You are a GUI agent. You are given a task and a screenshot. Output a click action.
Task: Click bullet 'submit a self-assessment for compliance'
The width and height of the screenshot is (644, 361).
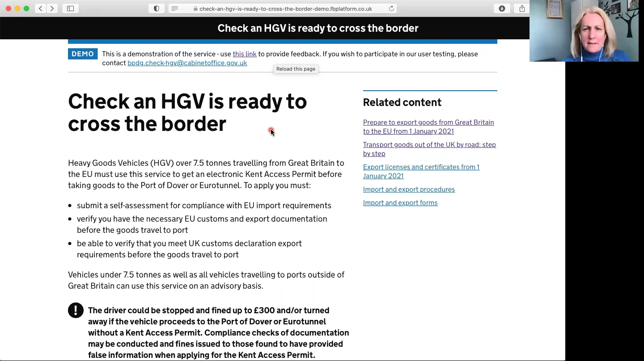(x=204, y=206)
